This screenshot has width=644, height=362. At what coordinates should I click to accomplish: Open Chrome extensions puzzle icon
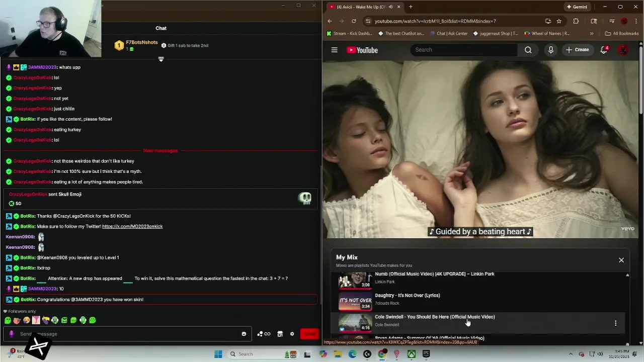(576, 21)
